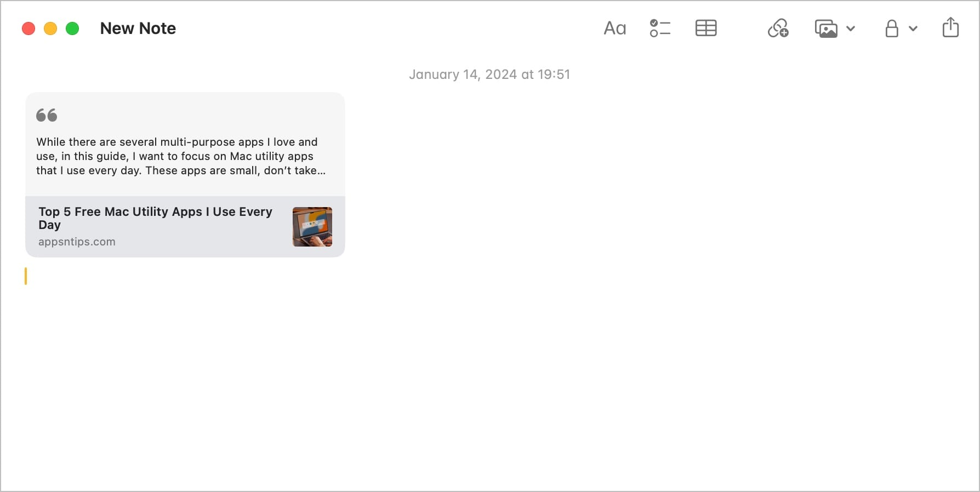980x492 pixels.
Task: Click the lock note icon
Action: (x=892, y=28)
